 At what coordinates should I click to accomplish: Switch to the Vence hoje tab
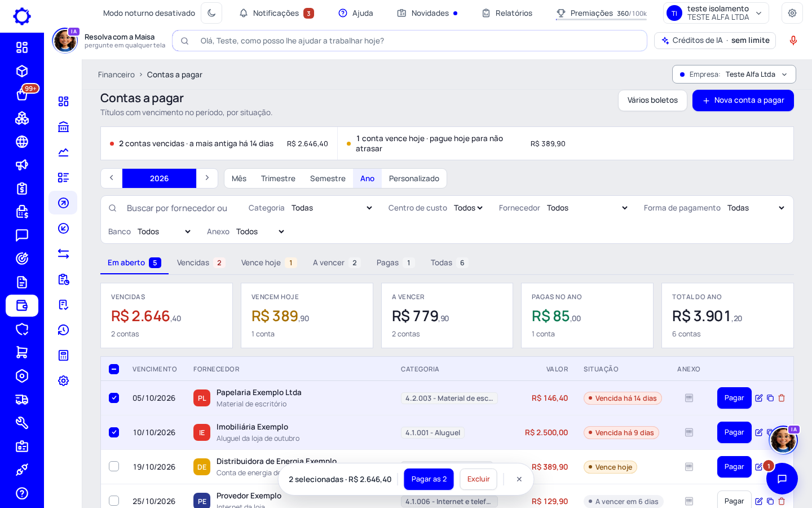[269, 262]
